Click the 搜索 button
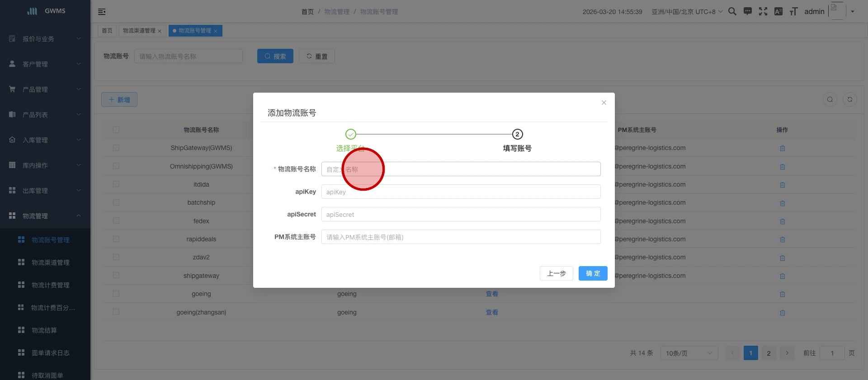Viewport: 868px width, 380px height. click(275, 56)
